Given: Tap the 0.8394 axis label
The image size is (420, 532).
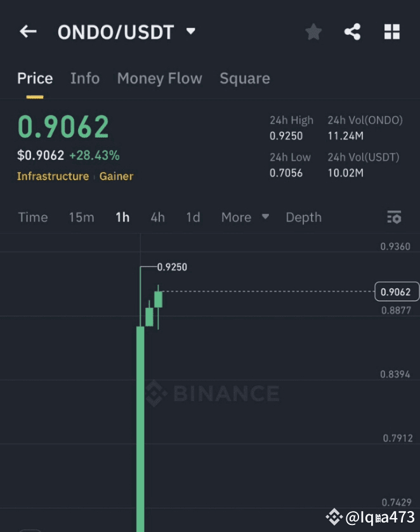Looking at the screenshot, I should (x=395, y=374).
